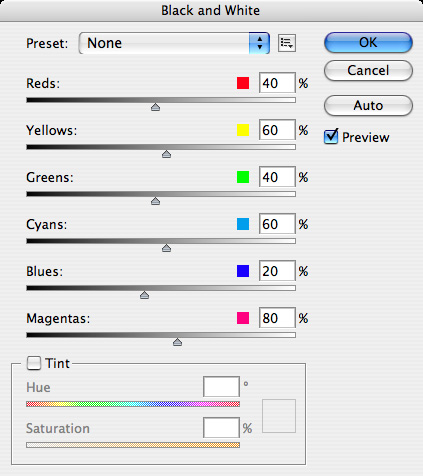
Task: Click the Cyans percentage input field
Action: tap(277, 224)
